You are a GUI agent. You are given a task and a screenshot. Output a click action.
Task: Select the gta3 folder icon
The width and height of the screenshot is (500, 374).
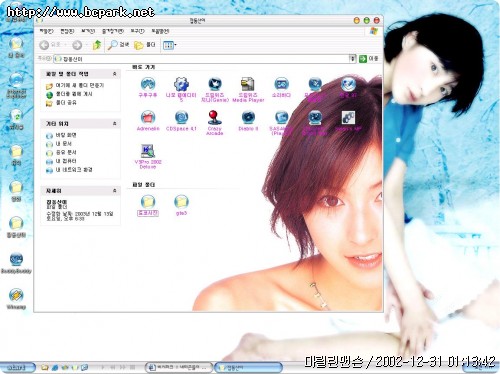coord(181,201)
